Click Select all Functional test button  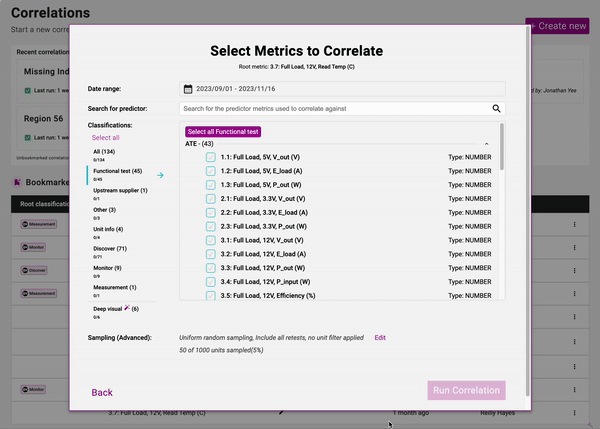[x=223, y=132]
